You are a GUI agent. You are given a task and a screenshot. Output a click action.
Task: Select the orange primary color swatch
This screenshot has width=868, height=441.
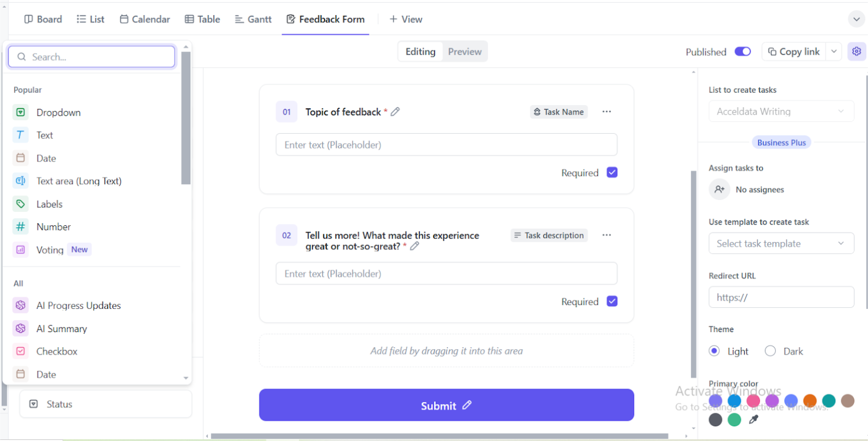(810, 400)
